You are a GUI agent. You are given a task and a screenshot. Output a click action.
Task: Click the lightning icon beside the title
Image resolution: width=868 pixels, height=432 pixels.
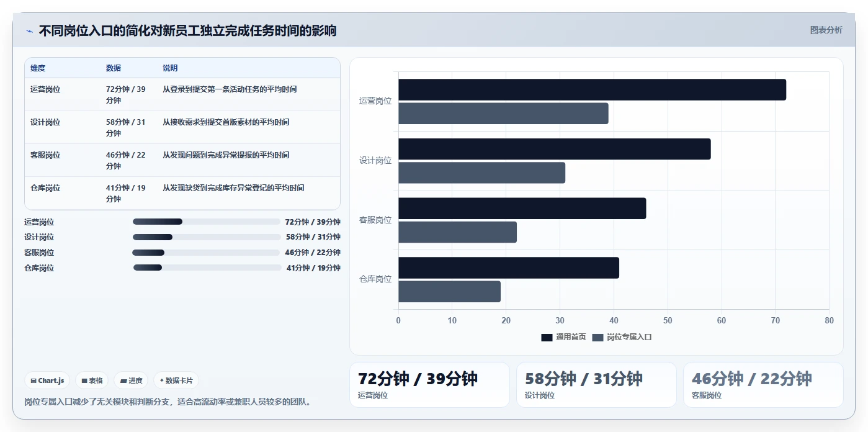[x=29, y=31]
